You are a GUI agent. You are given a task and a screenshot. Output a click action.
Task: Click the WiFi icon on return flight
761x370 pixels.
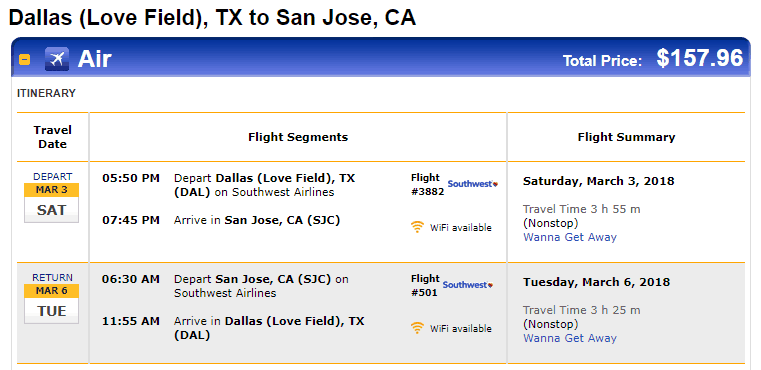417,328
